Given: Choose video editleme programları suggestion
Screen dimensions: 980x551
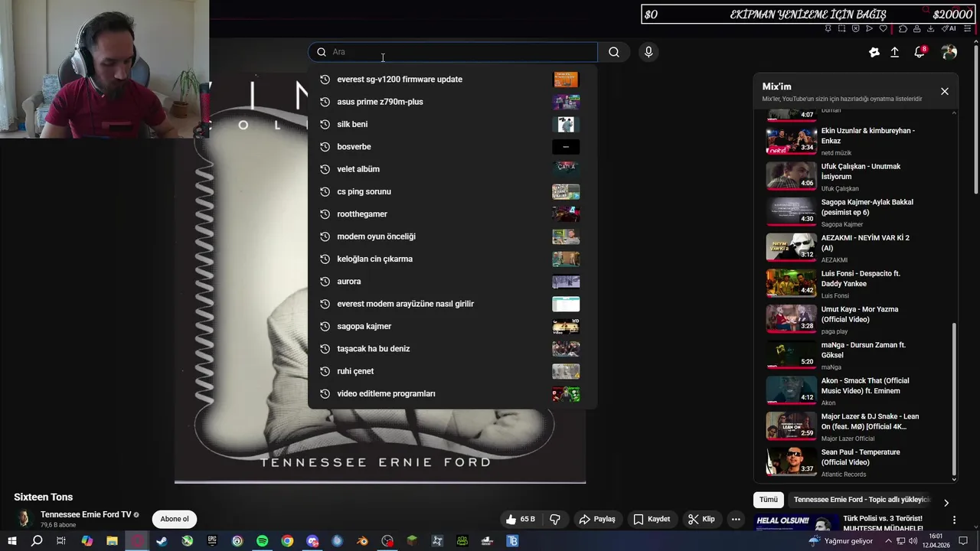Looking at the screenshot, I should coord(452,393).
